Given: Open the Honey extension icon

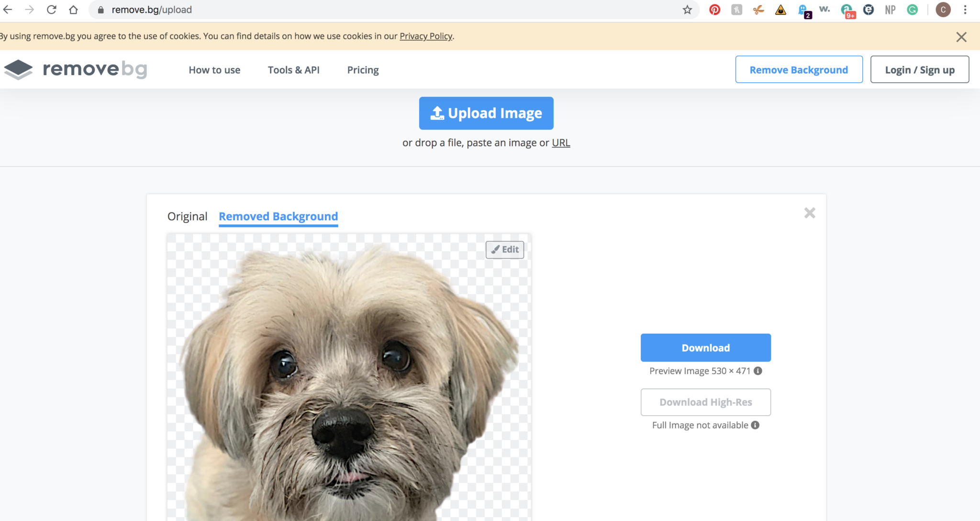Looking at the screenshot, I should pos(736,10).
